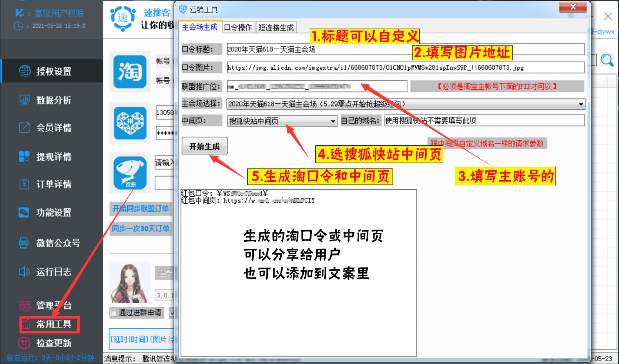Click the 口令标题 input field

(x=405, y=49)
